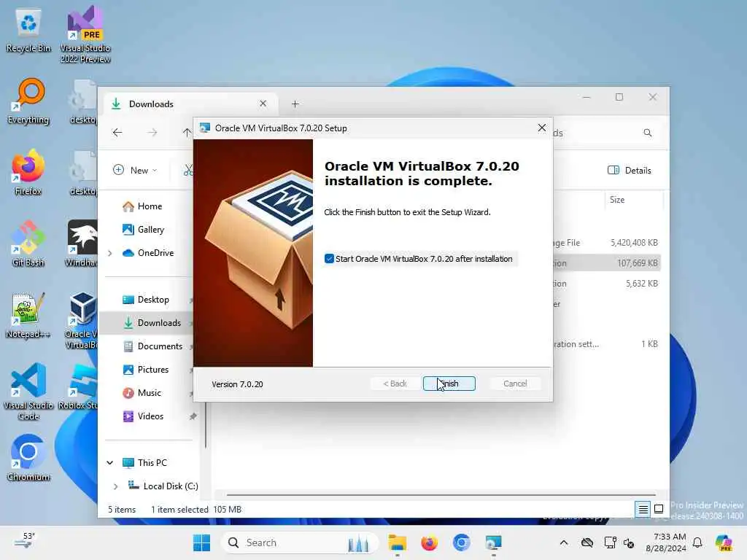
Task: Click the search icon in File Explorer
Action: [x=648, y=133]
